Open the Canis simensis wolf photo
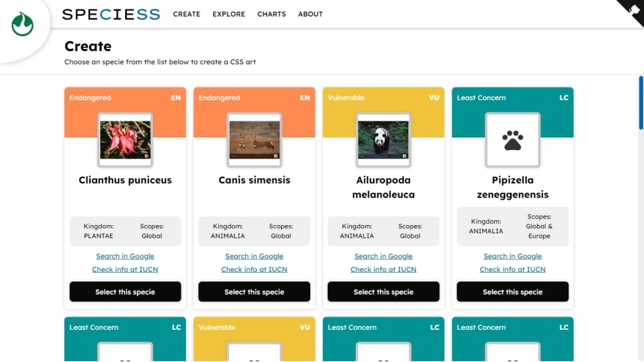 254,140
